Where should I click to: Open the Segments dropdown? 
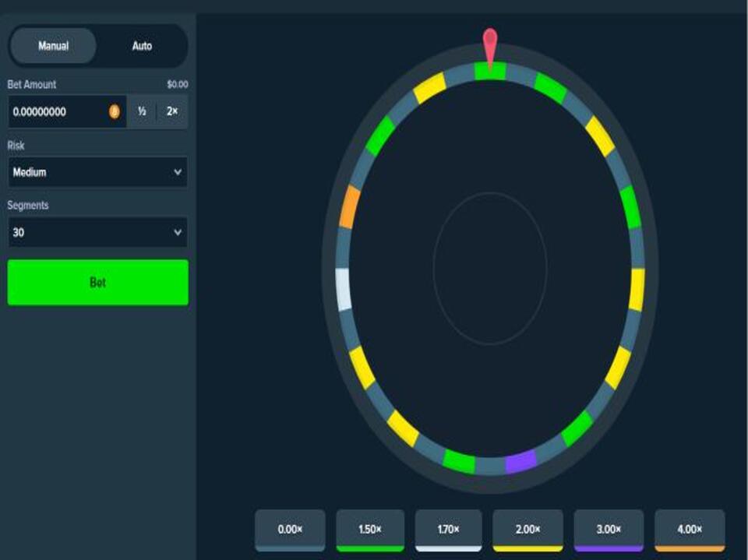97,231
